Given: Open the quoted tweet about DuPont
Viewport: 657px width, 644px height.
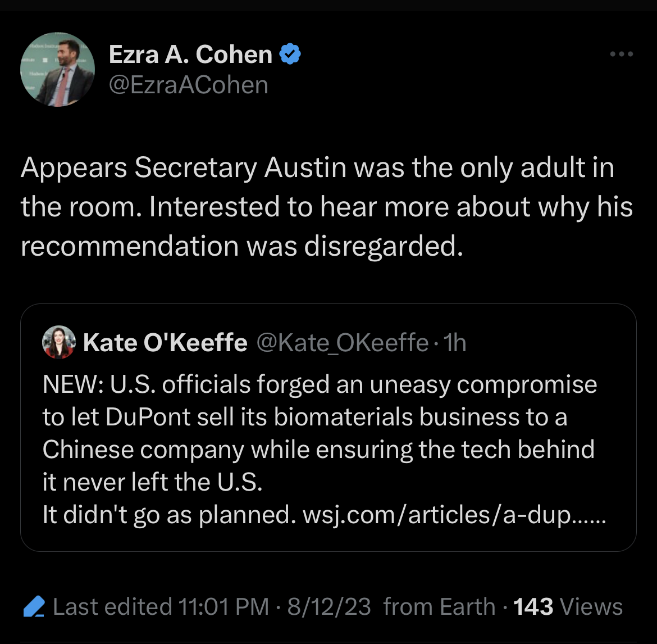Looking at the screenshot, I should click(x=328, y=427).
